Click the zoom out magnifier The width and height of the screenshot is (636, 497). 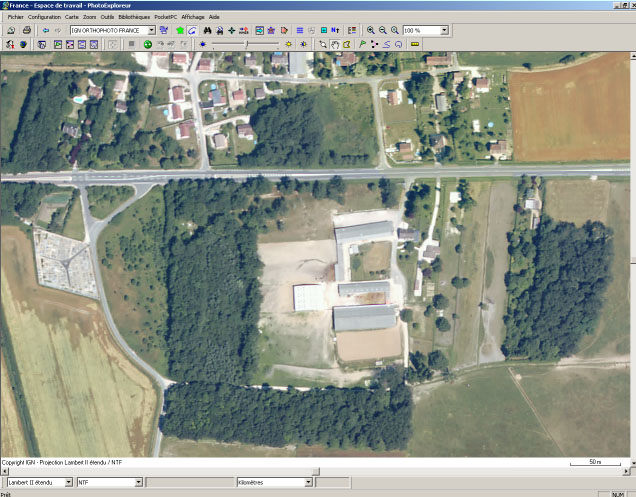382,30
